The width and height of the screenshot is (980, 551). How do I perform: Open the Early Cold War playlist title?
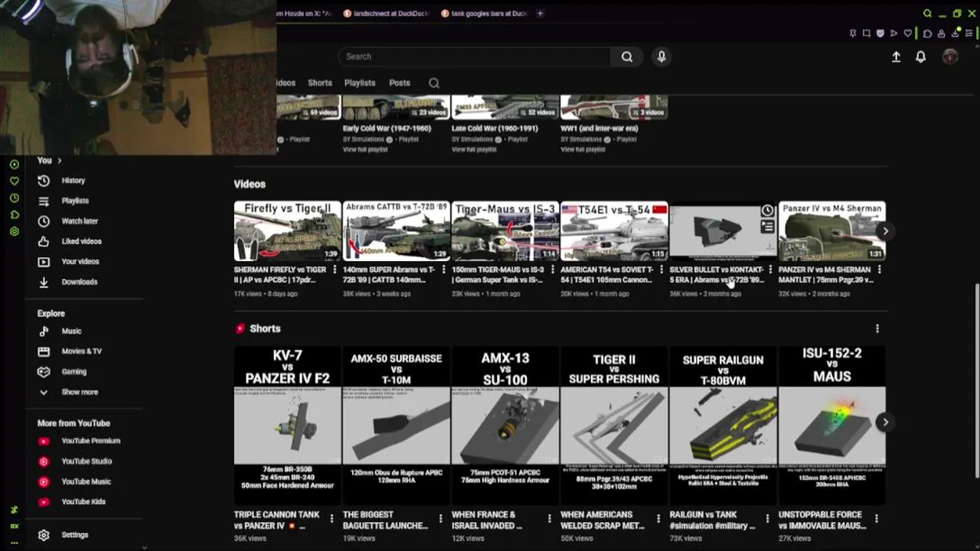[x=387, y=129]
